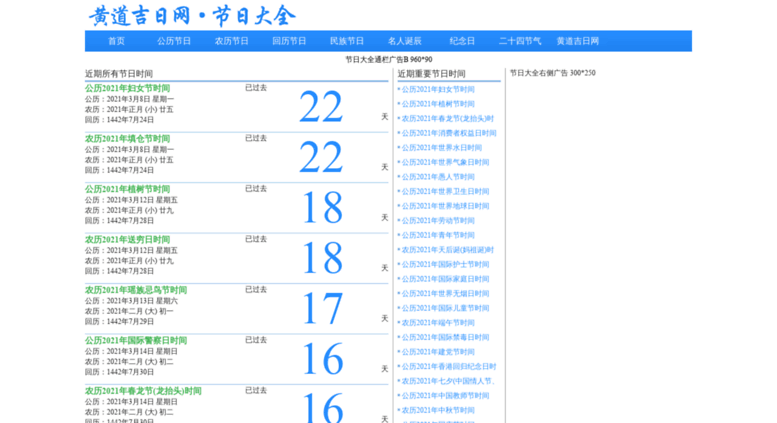777x423 pixels.
Task: Open sidebar link 公历2021年消费者权益日时间
Action: point(448,133)
